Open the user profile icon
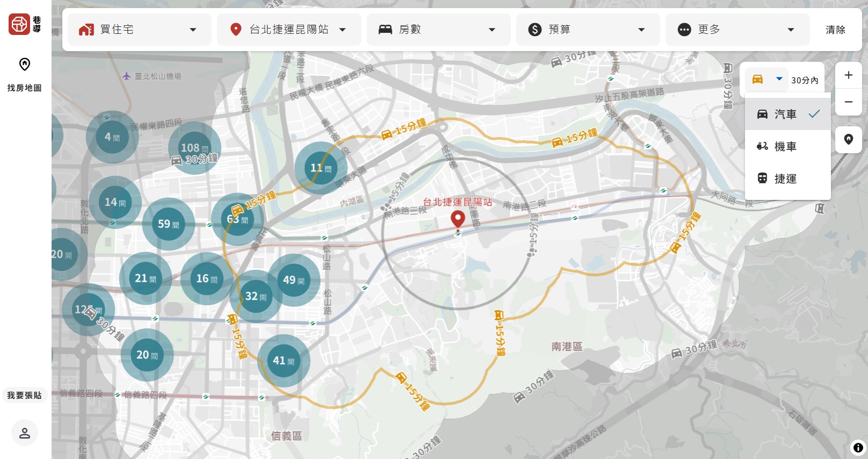Screen dimensions: 868x459 pyautogui.click(x=25, y=433)
